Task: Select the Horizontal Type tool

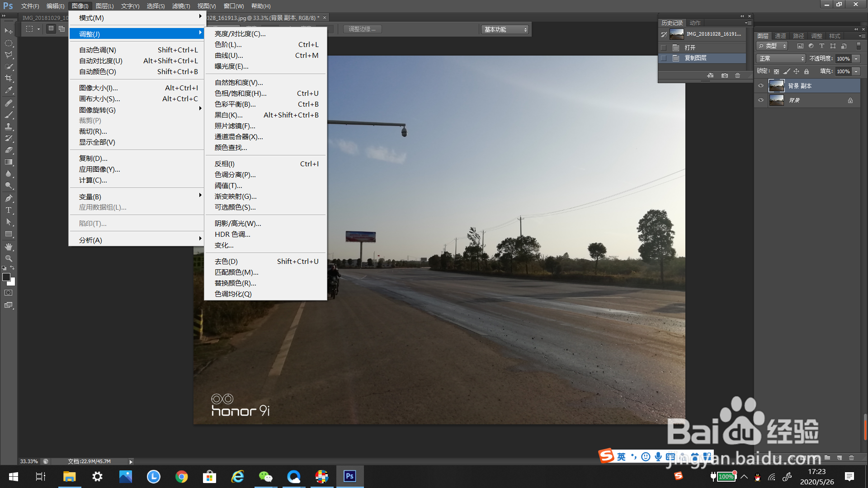Action: tap(9, 210)
